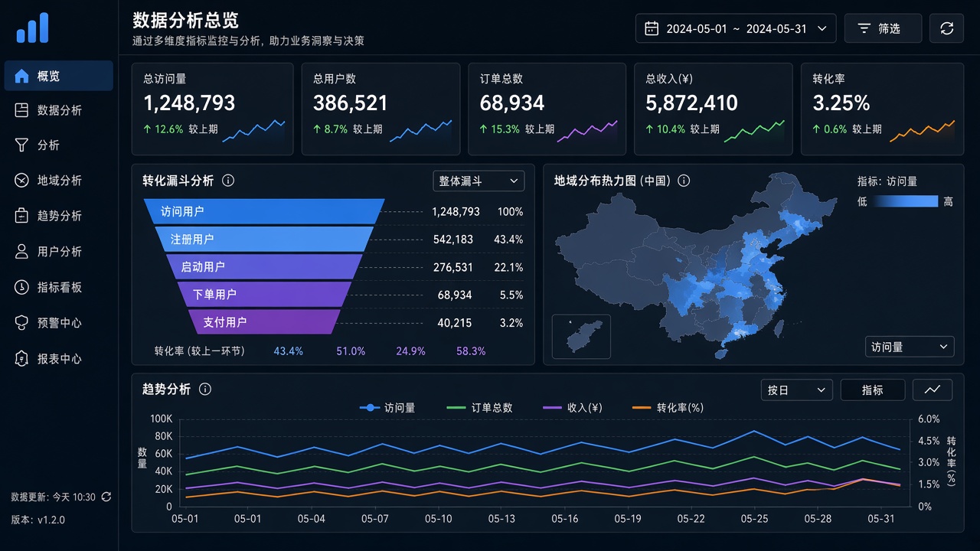Click the 筛选 filter button

(883, 28)
